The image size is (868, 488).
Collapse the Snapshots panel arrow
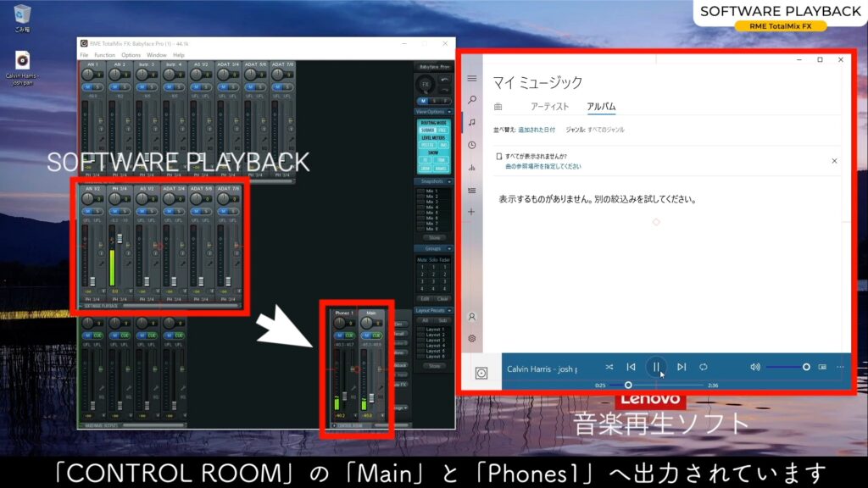[x=449, y=181]
